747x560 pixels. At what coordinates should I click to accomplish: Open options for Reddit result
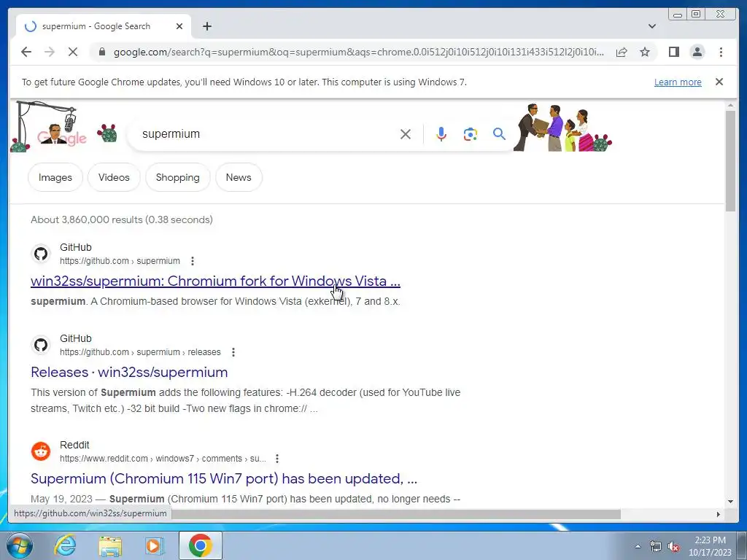click(x=276, y=459)
